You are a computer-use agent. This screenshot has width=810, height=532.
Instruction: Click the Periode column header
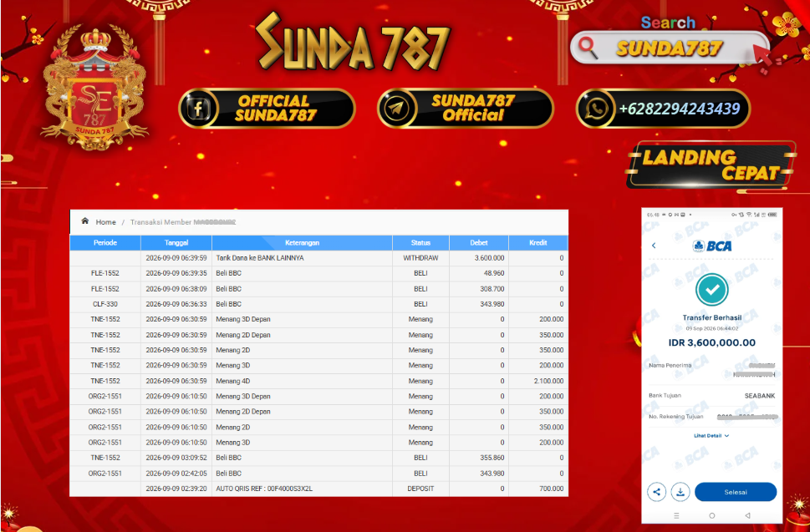click(x=105, y=242)
